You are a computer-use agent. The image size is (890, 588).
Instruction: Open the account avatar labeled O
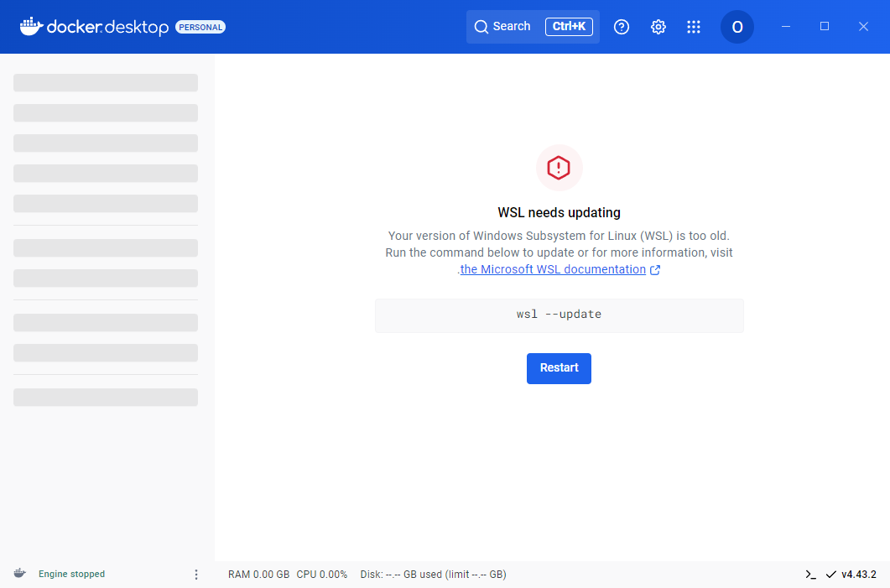tap(736, 27)
